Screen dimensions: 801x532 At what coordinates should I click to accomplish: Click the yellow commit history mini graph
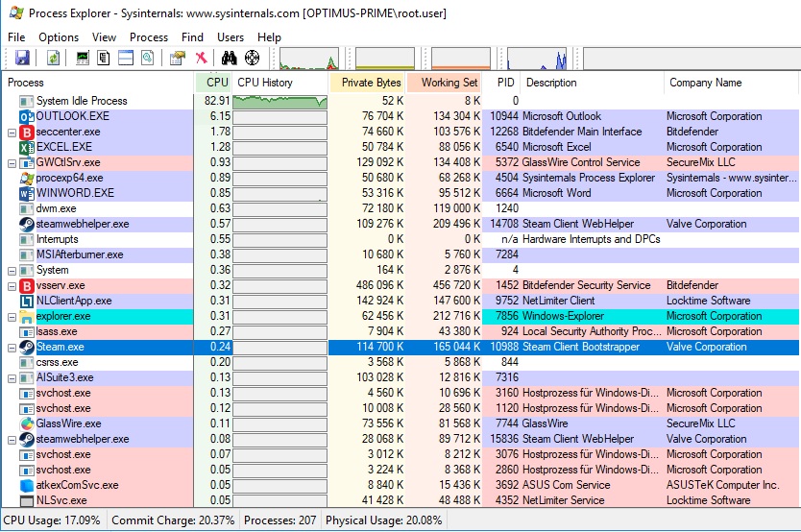pos(385,59)
